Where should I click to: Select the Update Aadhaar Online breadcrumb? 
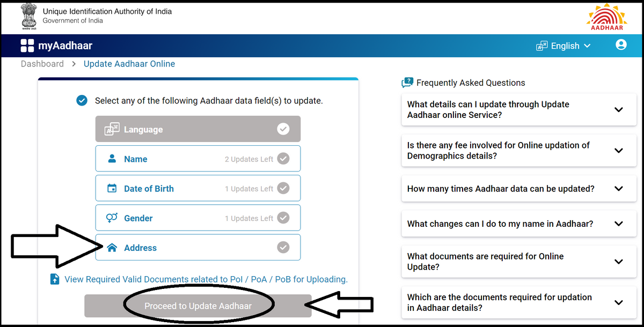(x=129, y=63)
